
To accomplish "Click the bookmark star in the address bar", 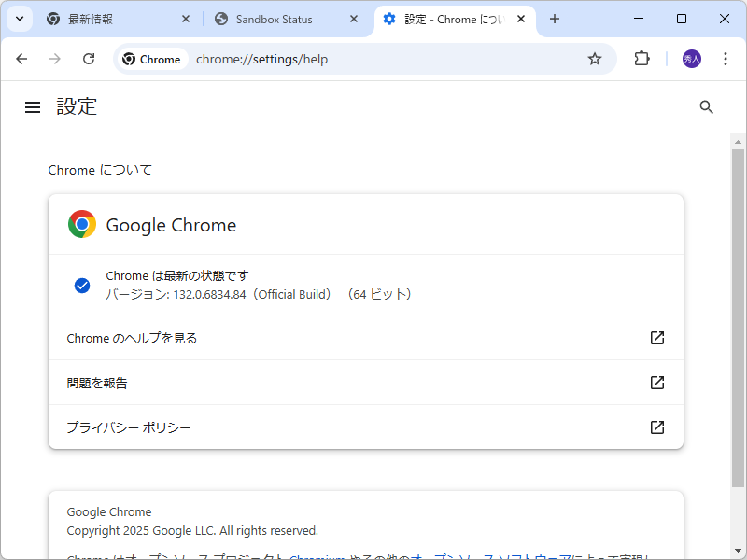I will click(x=595, y=58).
